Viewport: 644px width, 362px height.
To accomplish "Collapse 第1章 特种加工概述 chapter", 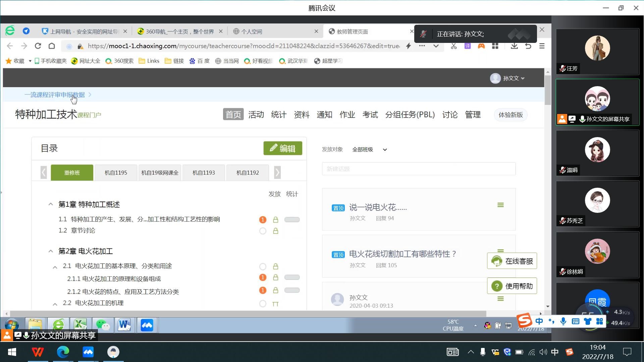I will pyautogui.click(x=51, y=204).
